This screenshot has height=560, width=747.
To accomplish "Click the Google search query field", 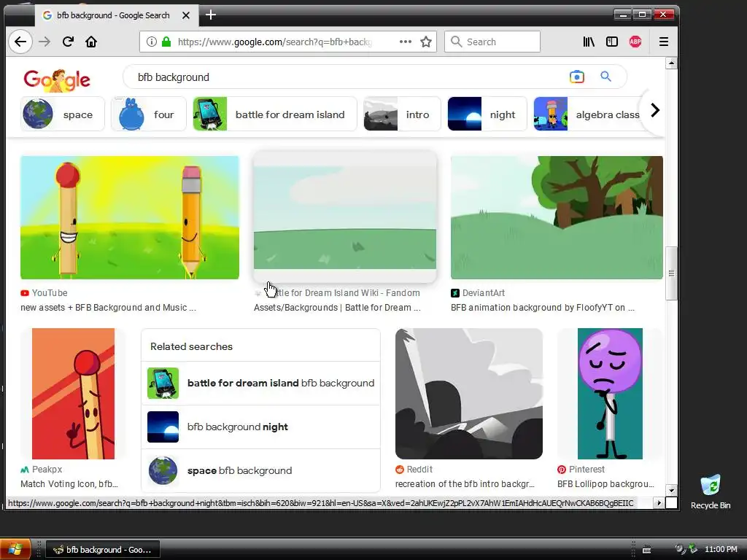I will pyautogui.click(x=348, y=77).
